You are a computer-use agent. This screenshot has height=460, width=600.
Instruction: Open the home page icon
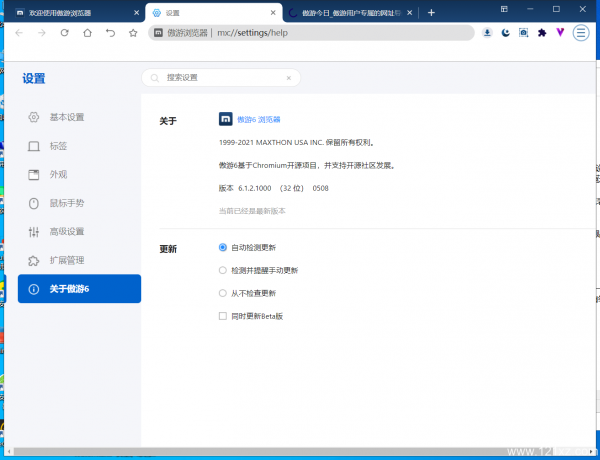87,33
